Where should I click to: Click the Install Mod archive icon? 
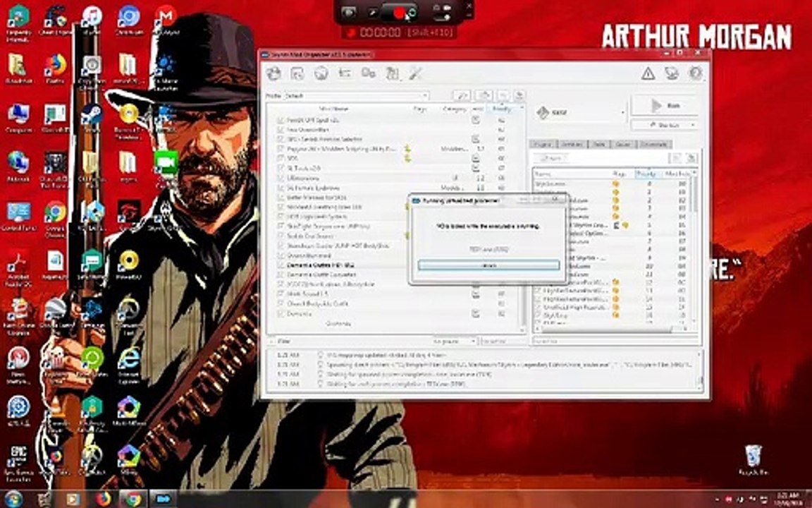coord(297,73)
